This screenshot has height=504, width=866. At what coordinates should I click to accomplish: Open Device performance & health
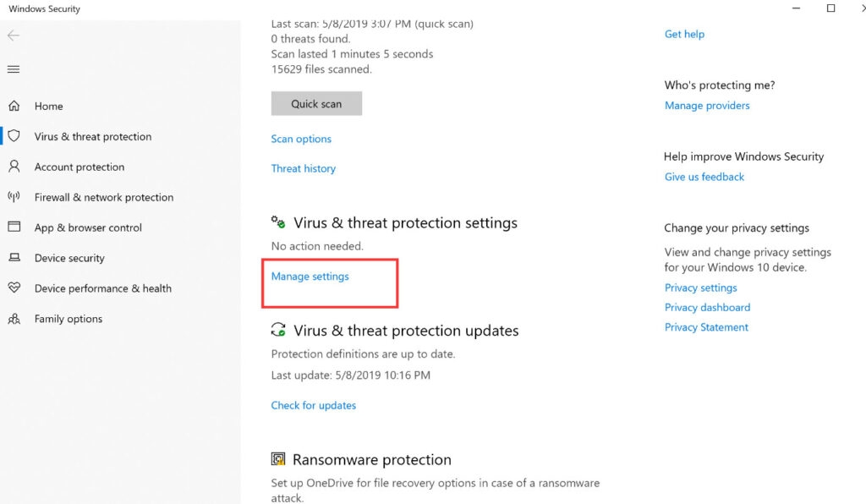[102, 288]
